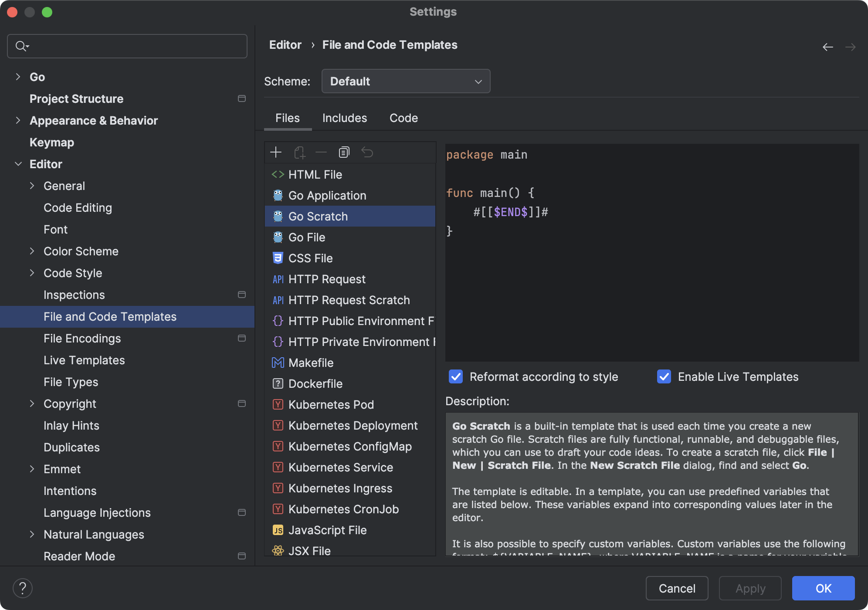Disable the Enable Live Templates checkbox

tap(664, 377)
